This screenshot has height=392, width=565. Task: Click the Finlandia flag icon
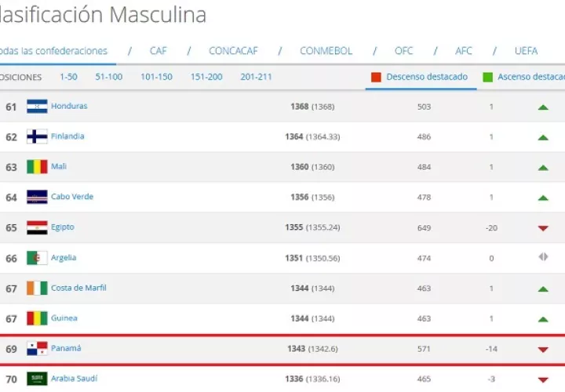pyautogui.click(x=37, y=136)
